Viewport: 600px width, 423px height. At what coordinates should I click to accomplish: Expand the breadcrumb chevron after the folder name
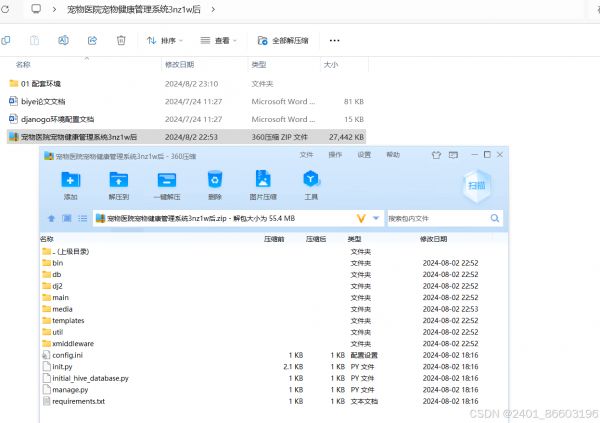click(213, 9)
